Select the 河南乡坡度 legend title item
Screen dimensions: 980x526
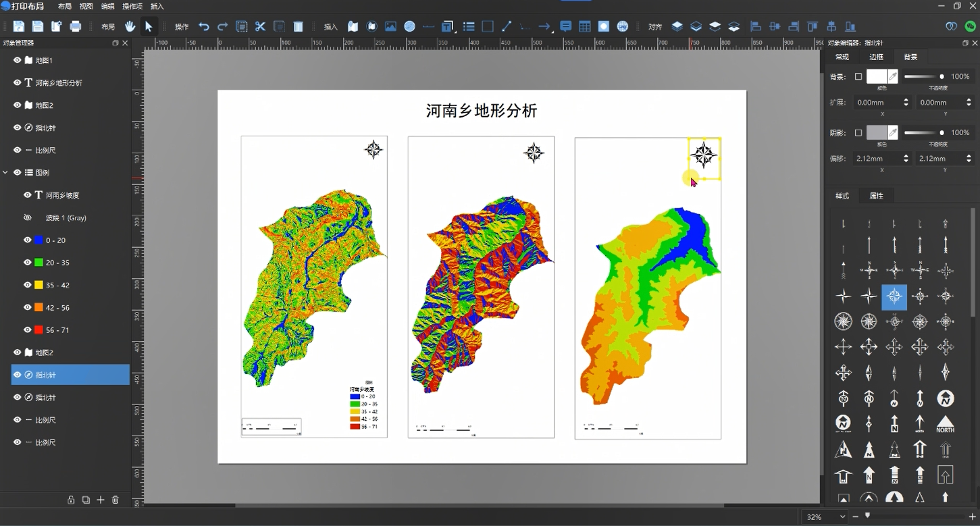[63, 195]
